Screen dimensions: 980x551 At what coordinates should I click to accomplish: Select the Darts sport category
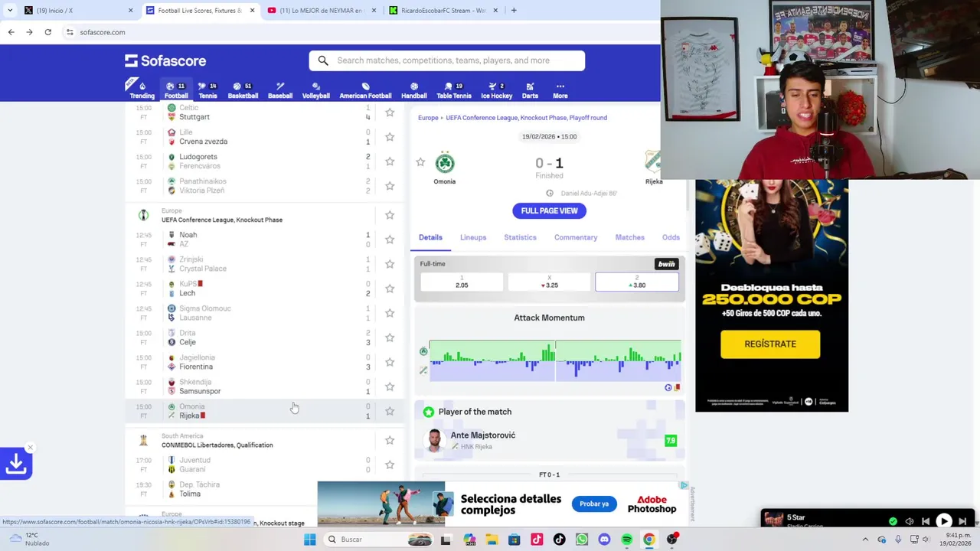coord(530,90)
